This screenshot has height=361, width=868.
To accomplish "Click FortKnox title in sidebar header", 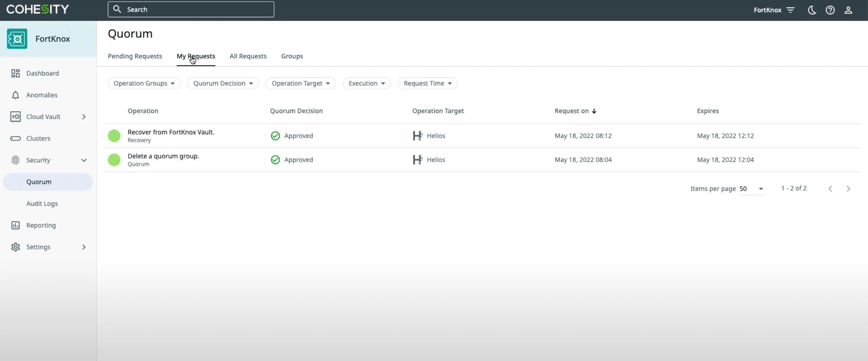I will pos(53,39).
